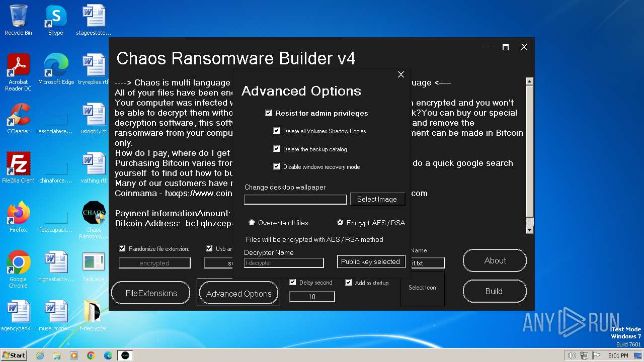Image resolution: width=644 pixels, height=362 pixels.
Task: Click the Select Icon box
Action: point(422,288)
